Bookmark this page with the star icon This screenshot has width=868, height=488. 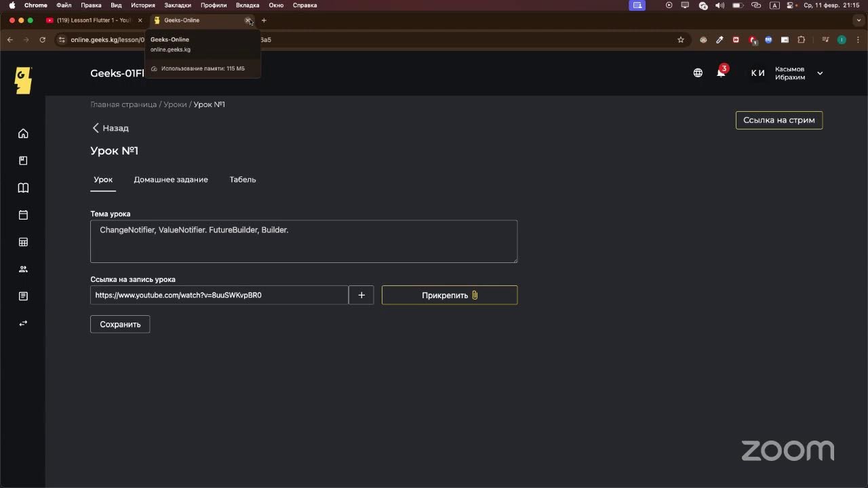coord(681,40)
